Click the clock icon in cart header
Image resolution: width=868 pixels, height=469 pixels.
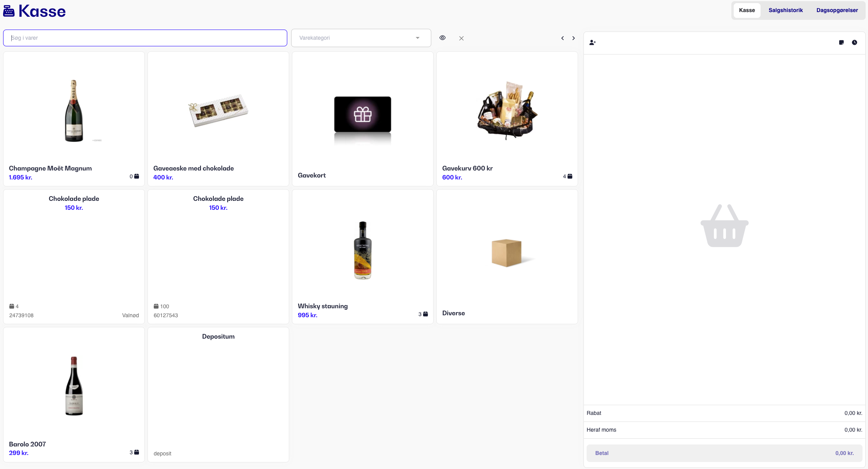tap(854, 42)
